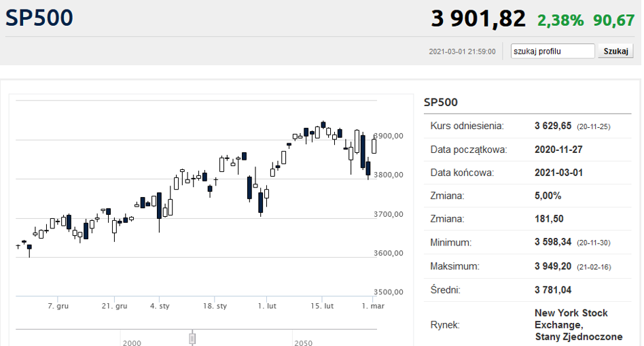The height and width of the screenshot is (346, 644).
Task: Click the change value 181,50
Action: (x=549, y=219)
